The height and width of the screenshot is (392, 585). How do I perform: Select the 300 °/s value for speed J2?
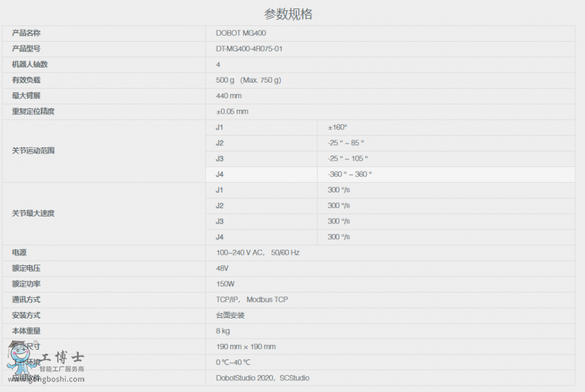tap(339, 205)
